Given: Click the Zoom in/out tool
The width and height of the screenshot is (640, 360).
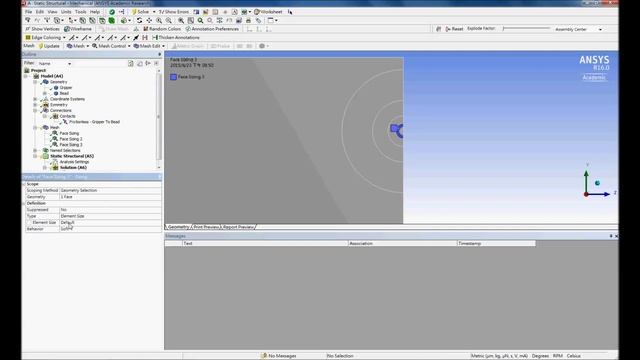Looking at the screenshot, I should tap(159, 20).
